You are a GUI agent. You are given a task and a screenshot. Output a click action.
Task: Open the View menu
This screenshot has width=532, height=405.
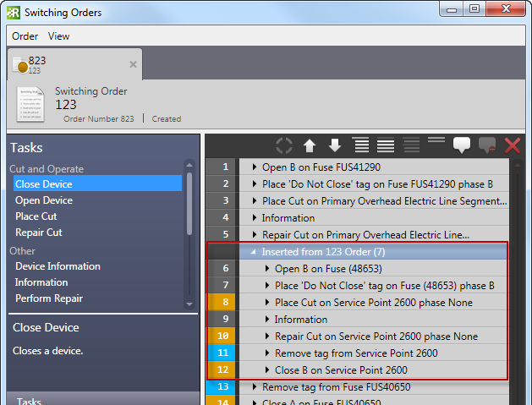click(59, 36)
